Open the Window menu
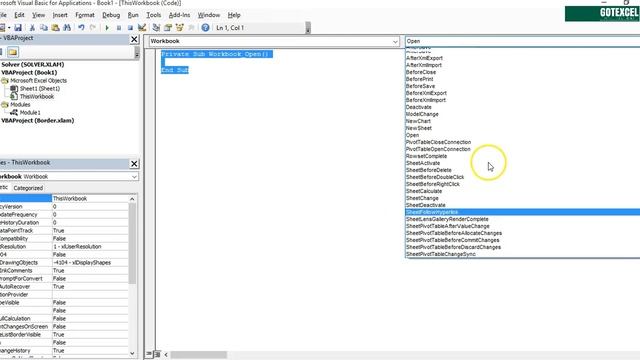 click(209, 15)
